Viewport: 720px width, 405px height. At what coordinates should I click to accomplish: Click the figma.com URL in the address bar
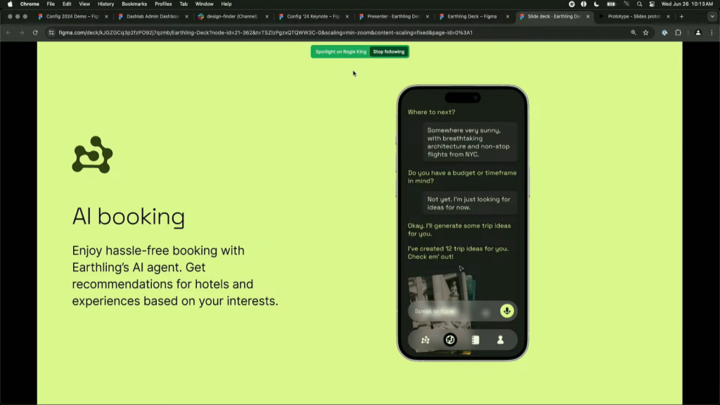(265, 33)
